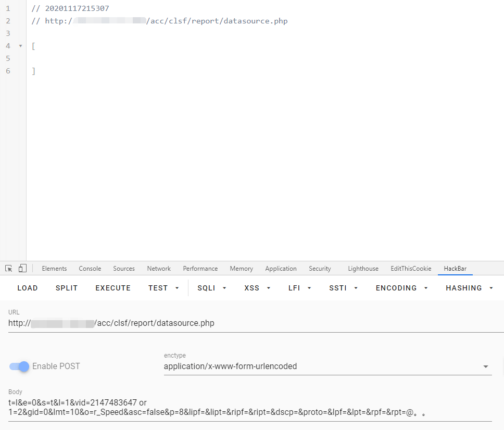The image size is (504, 430).
Task: Open the TEST dropdown
Action: [x=163, y=288]
